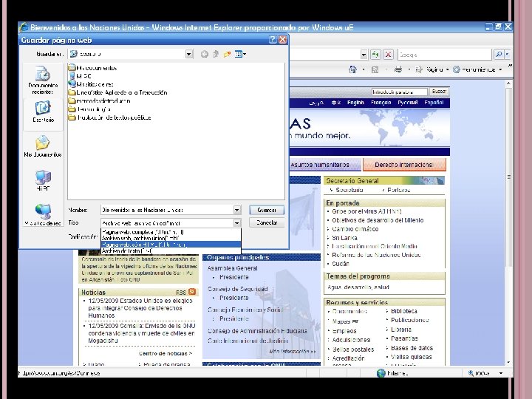Open the Publicaciones link
Viewport: 532px width, 399px height.
point(409,320)
